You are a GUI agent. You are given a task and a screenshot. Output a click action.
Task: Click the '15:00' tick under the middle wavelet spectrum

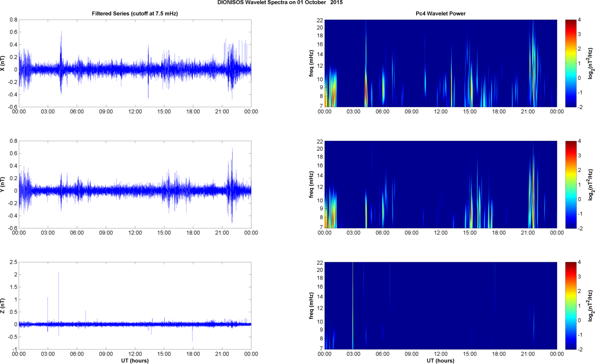(x=470, y=232)
